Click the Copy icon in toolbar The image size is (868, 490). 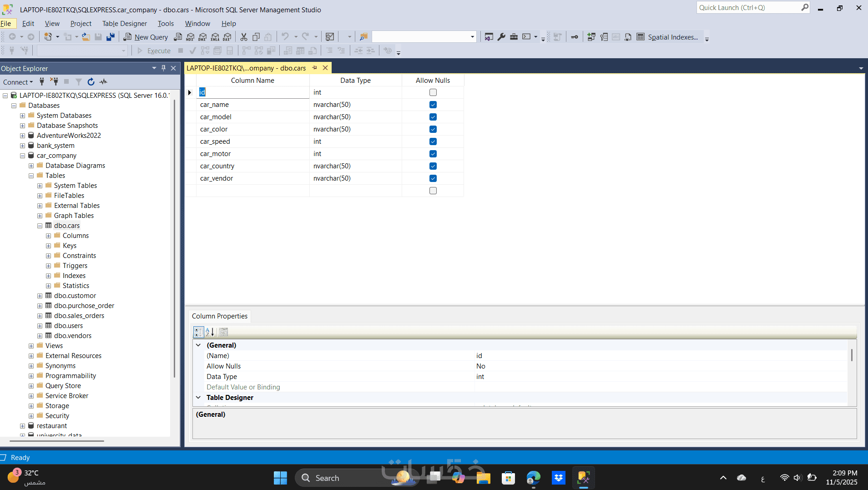click(x=256, y=37)
